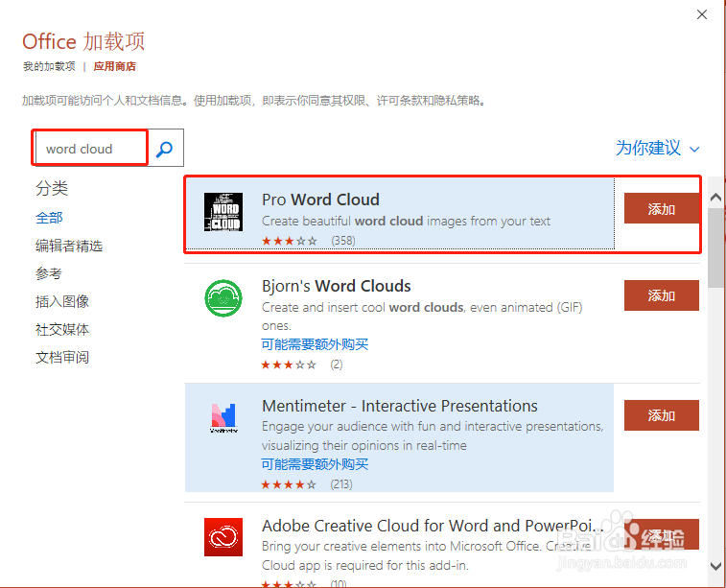Click the Pro Word Cloud description text

pos(406,222)
